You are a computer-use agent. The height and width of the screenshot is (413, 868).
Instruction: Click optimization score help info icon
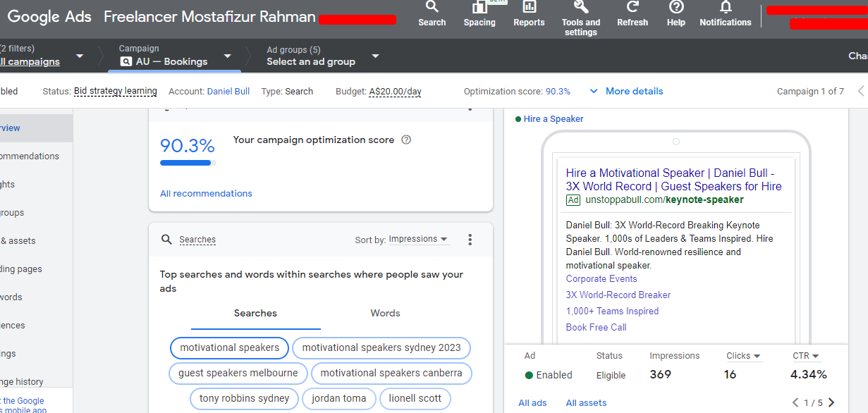(406, 140)
